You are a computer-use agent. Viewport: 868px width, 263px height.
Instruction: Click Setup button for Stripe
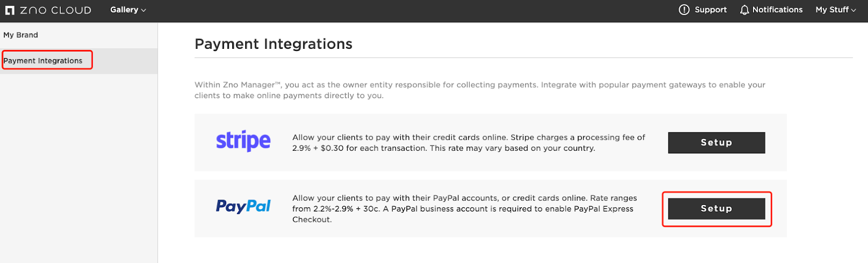click(x=716, y=143)
